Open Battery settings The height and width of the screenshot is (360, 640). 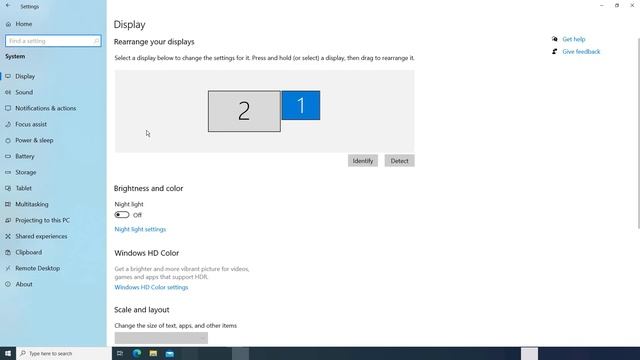click(25, 156)
